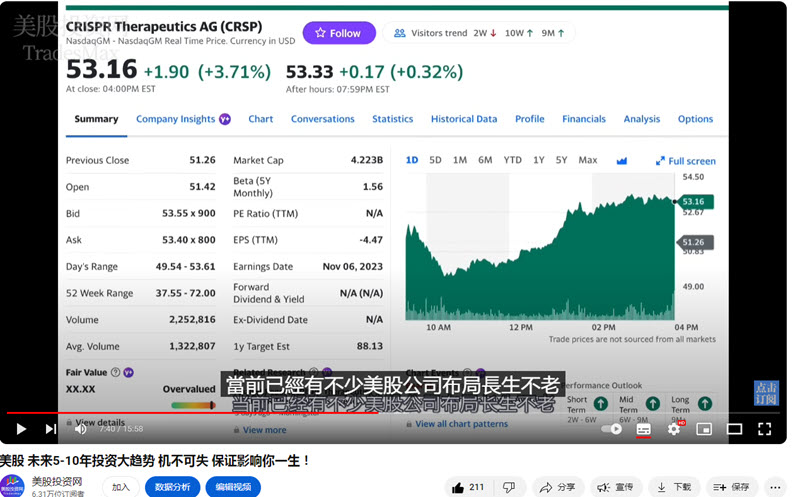This screenshot has height=497, width=800.
Task: Open the 宣传 promote button
Action: click(616, 487)
